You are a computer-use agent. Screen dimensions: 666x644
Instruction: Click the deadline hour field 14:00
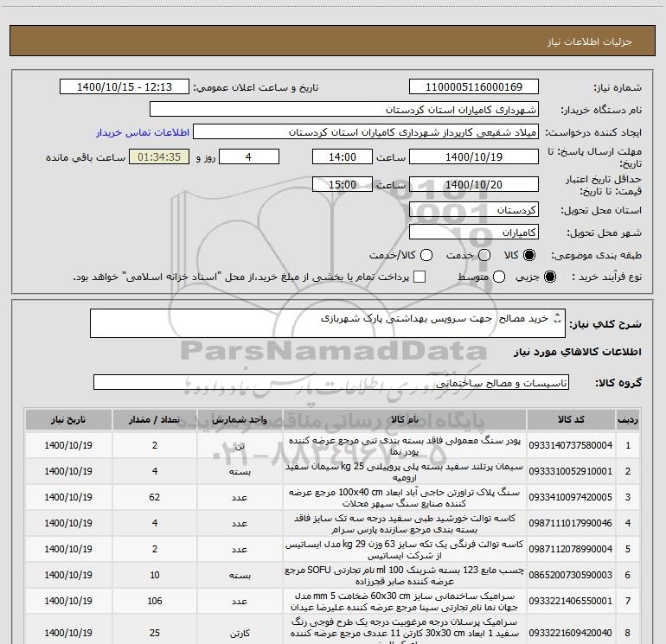point(343,157)
